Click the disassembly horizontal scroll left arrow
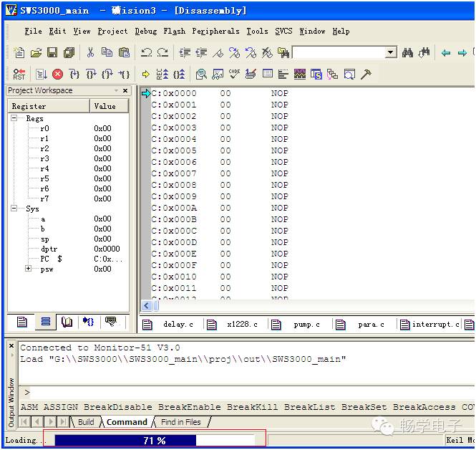This screenshot has height=450, width=476. 147,305
